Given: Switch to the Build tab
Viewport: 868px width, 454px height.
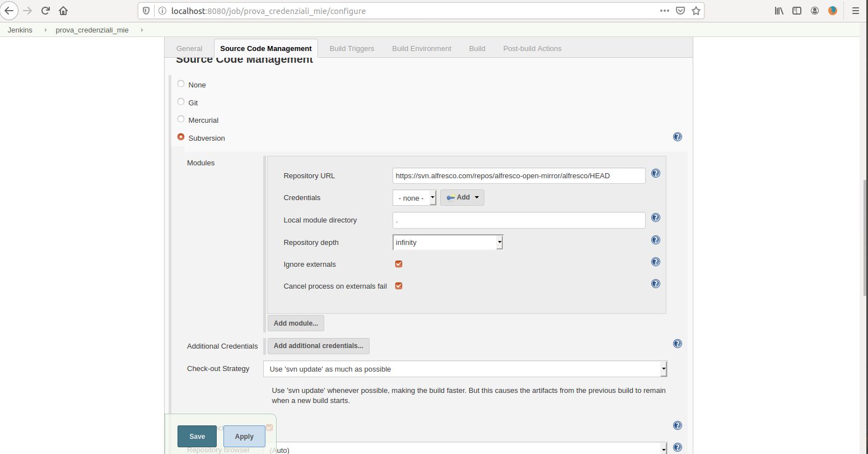Looking at the screenshot, I should (477, 49).
